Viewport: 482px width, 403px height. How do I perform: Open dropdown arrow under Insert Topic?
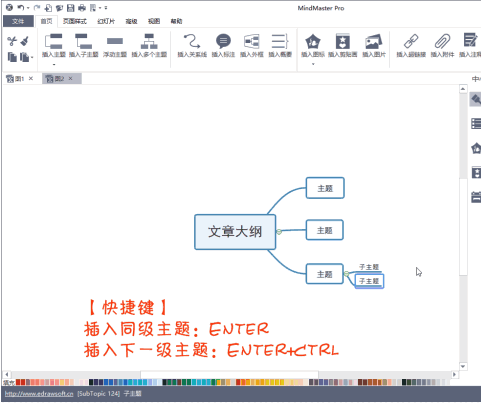point(54,64)
